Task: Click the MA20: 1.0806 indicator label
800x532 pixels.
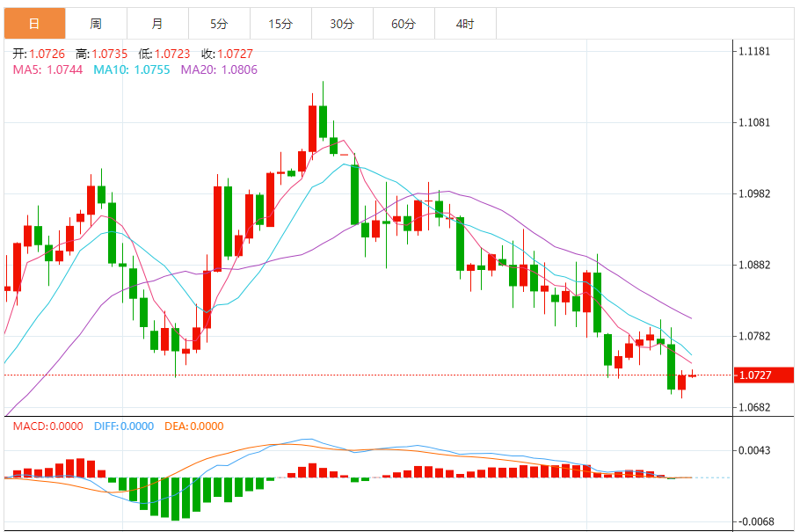Action: click(219, 69)
